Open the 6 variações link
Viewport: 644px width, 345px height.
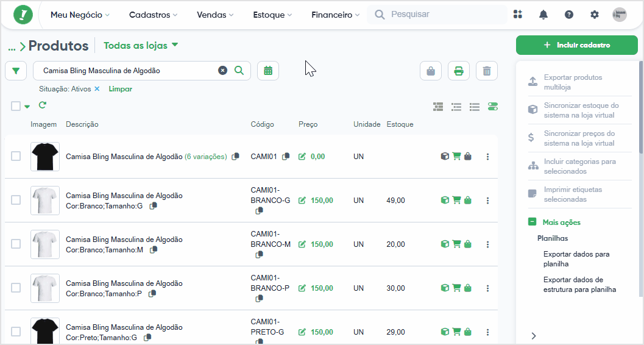pos(205,157)
